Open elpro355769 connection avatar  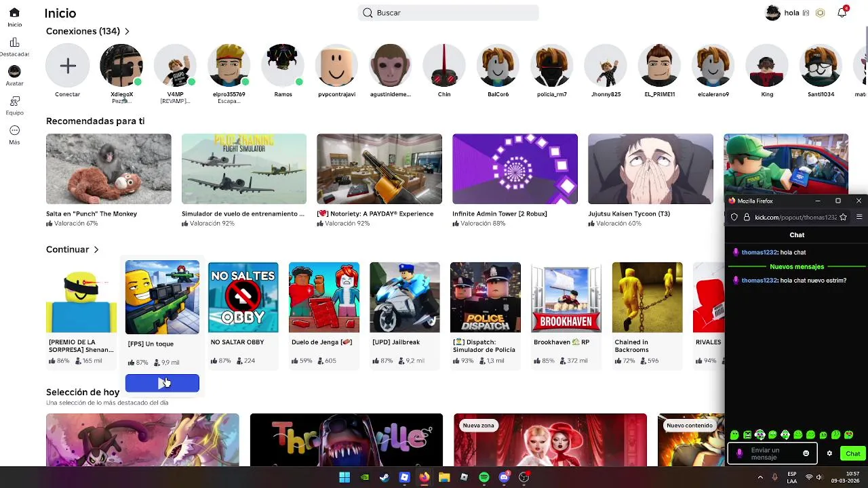coord(229,66)
